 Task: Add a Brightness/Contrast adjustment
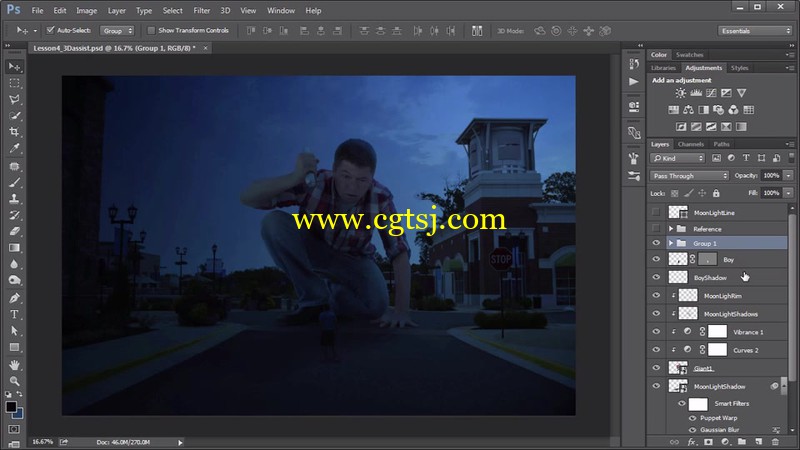click(x=681, y=93)
